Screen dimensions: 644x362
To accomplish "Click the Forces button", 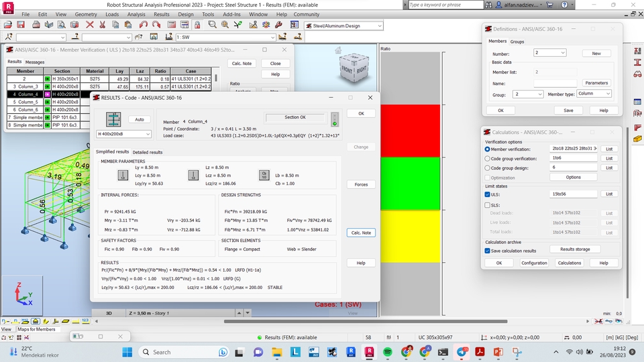I will [361, 185].
